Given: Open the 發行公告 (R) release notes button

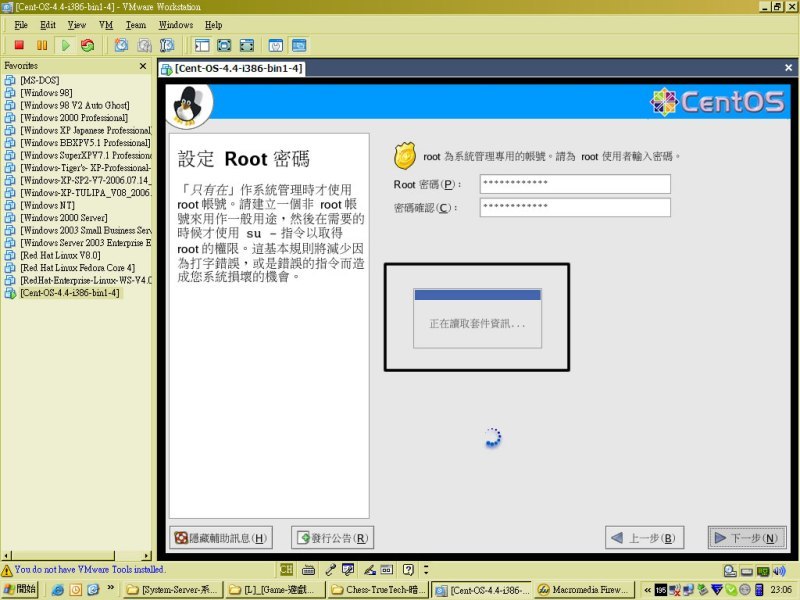Looking at the screenshot, I should coord(333,538).
